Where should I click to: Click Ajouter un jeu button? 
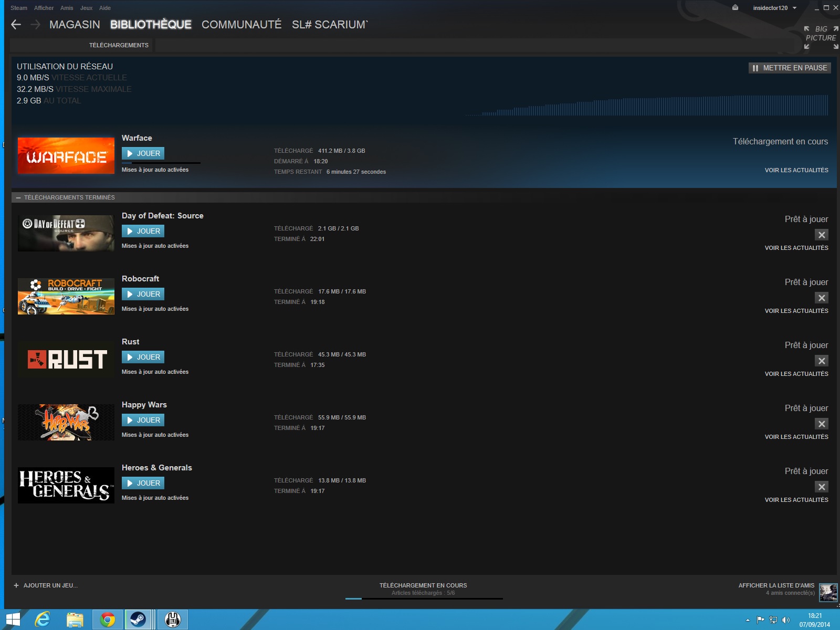pyautogui.click(x=46, y=585)
